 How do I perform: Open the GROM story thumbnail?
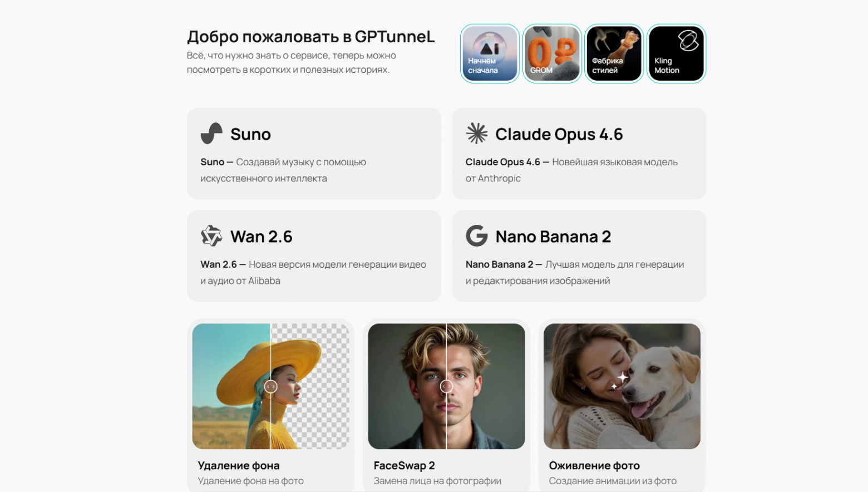[552, 53]
